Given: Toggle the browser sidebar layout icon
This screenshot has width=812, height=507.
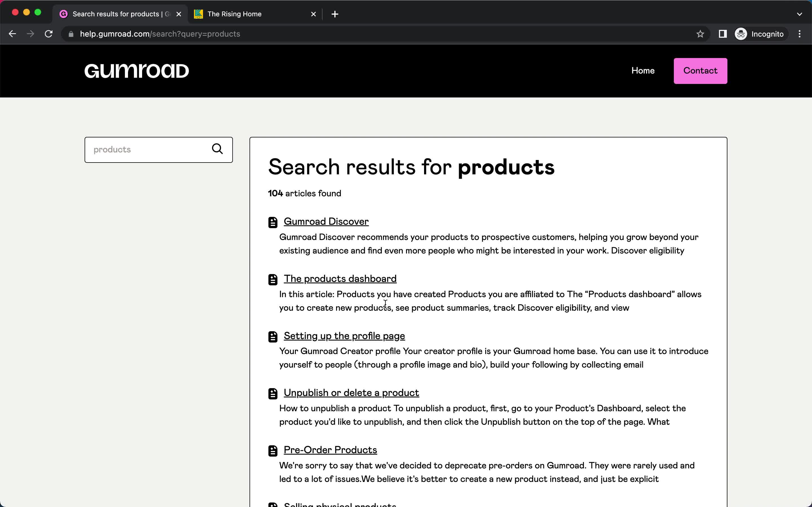Looking at the screenshot, I should click(x=723, y=34).
